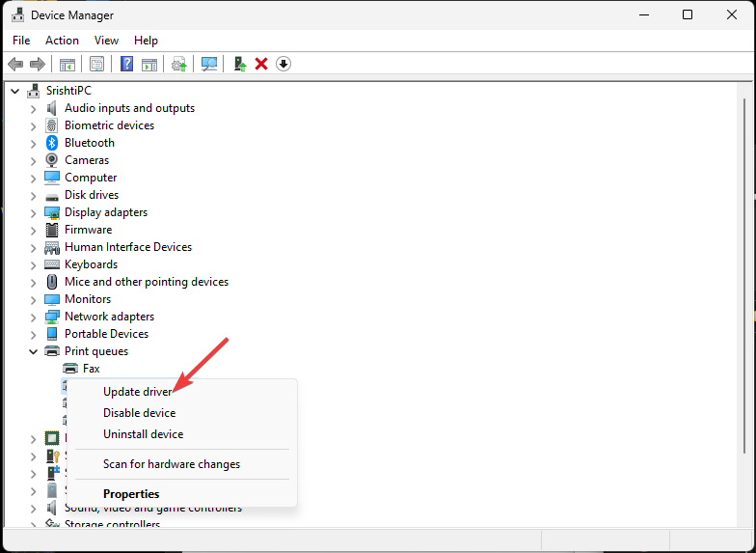The width and height of the screenshot is (756, 553).
Task: Click the Portable Devices icon
Action: [x=52, y=334]
